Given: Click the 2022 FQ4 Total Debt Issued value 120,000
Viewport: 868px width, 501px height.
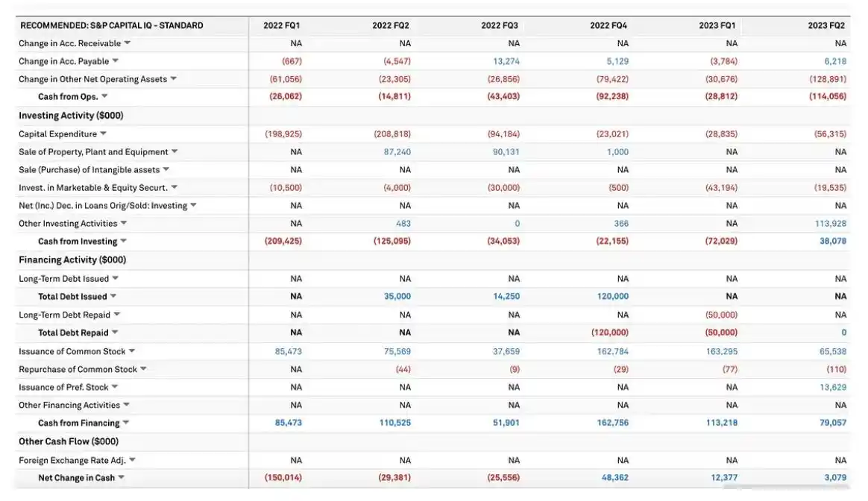Looking at the screenshot, I should pos(612,297).
